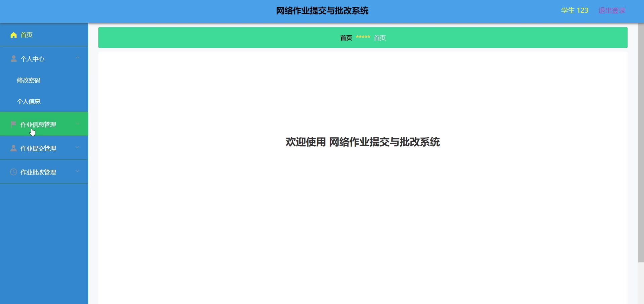Expand the 作业批改管理 menu
This screenshot has width=644, height=304.
[78, 171]
